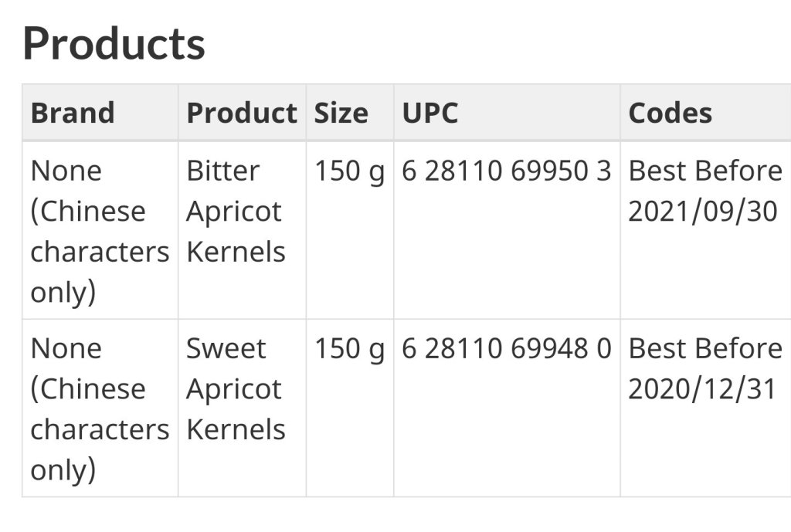Select Best Before text above 2021/09/30
Image resolution: width=791 pixels, height=532 pixels.
point(705,171)
